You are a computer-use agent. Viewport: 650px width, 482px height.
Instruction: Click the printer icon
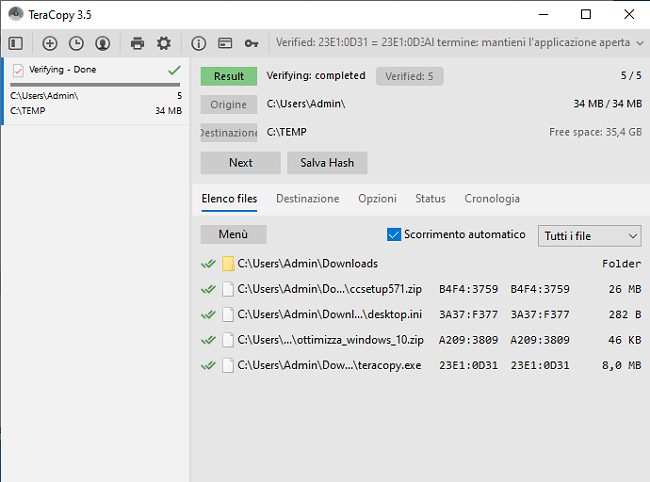(138, 44)
